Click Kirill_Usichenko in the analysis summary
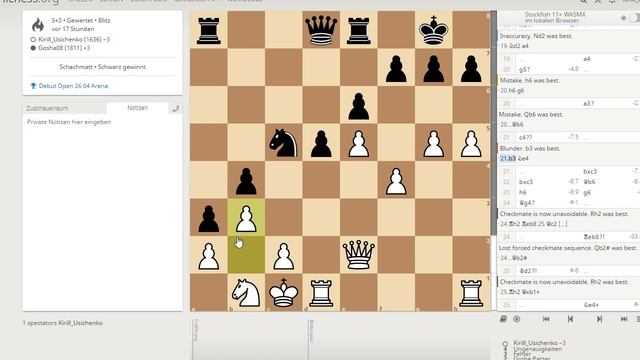640x360 pixels. click(x=536, y=343)
